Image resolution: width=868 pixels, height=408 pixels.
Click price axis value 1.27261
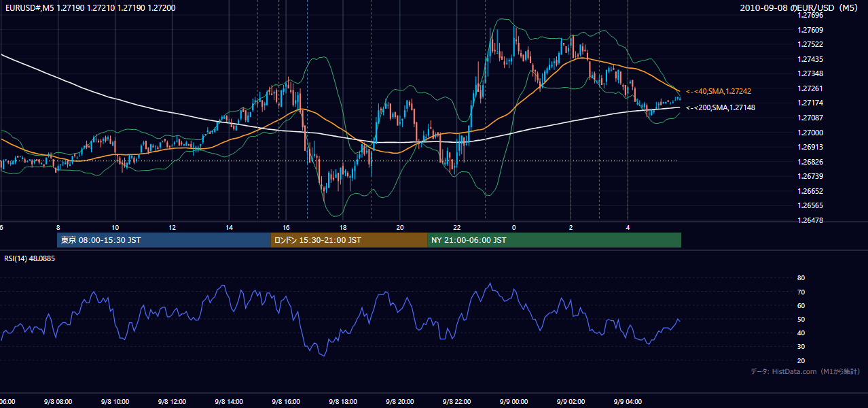[810, 88]
